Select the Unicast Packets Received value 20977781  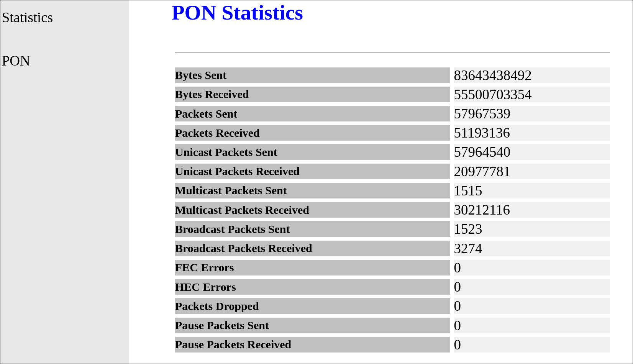(482, 172)
